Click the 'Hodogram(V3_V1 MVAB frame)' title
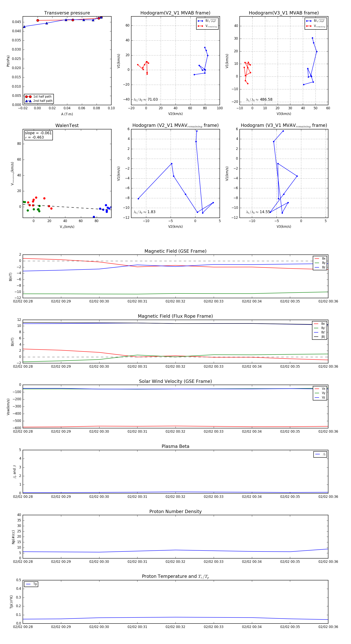The image size is (351, 644). tap(284, 13)
